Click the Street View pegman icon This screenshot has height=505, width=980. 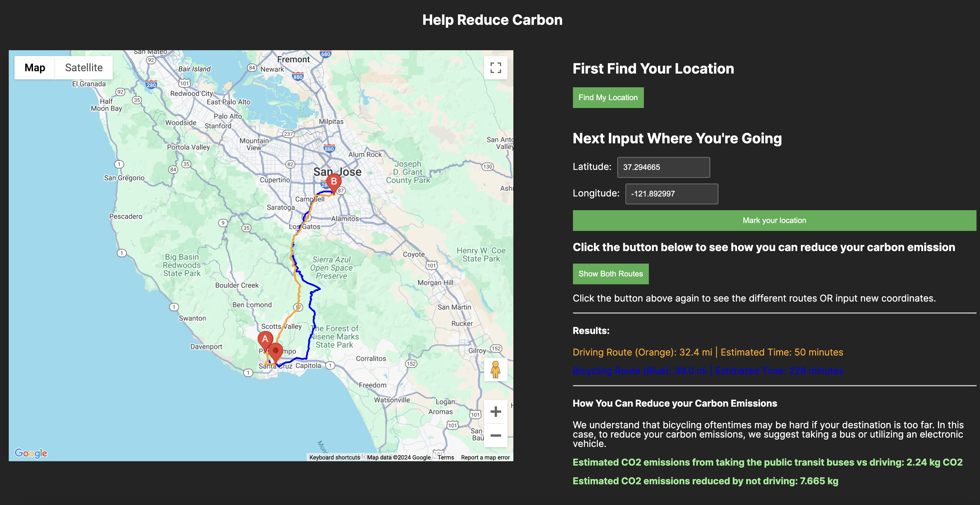495,370
